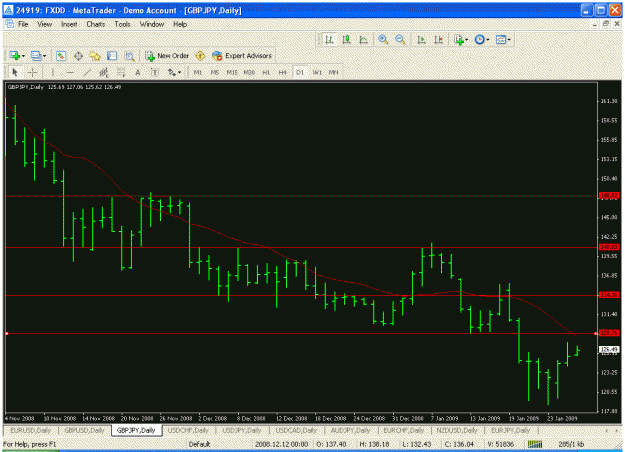The height and width of the screenshot is (452, 625).
Task: Open the arrows objects dropdown
Action: [x=174, y=73]
